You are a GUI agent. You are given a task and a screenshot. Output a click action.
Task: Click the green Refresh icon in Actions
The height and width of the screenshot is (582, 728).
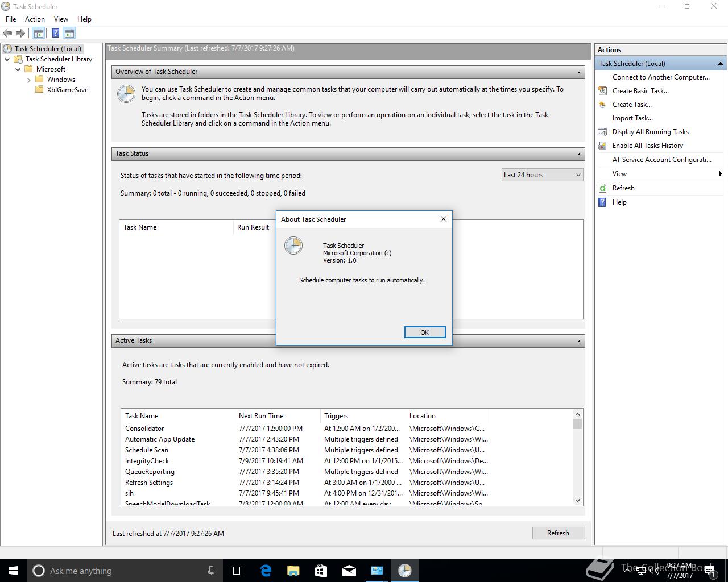tap(603, 188)
